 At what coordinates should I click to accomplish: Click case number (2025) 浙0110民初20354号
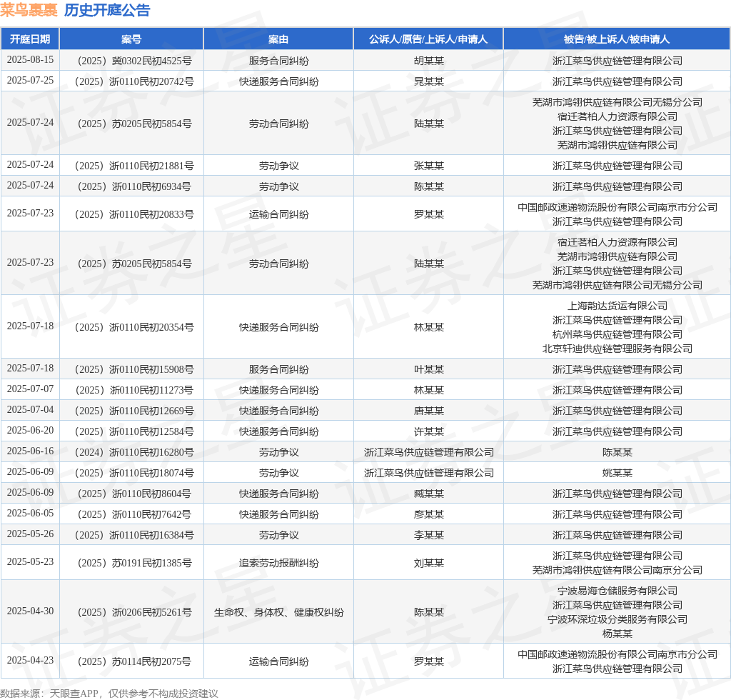[x=134, y=327]
